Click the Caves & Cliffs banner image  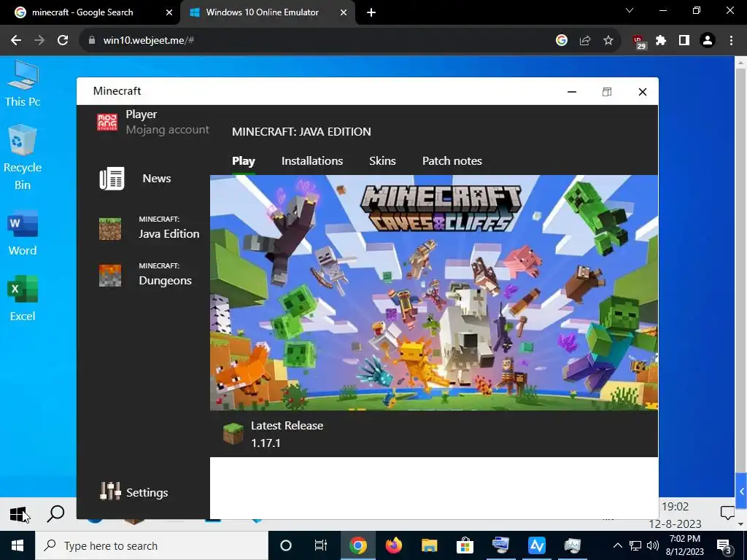point(434,292)
